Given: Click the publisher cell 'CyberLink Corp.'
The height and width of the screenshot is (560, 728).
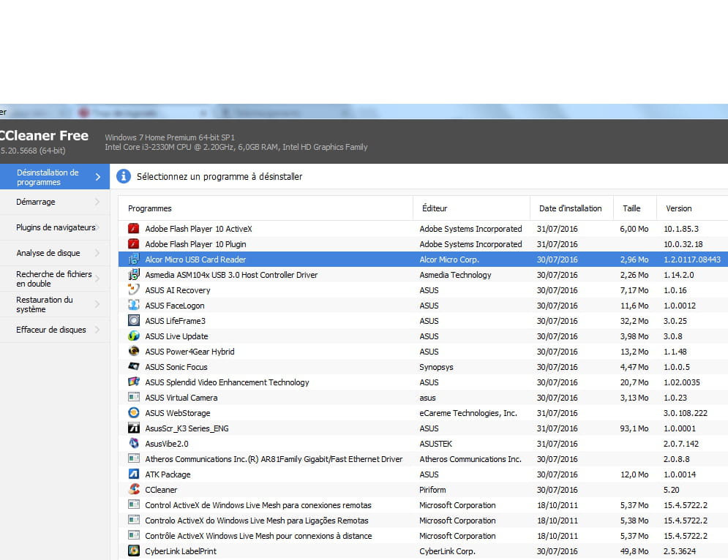Looking at the screenshot, I should 447,551.
